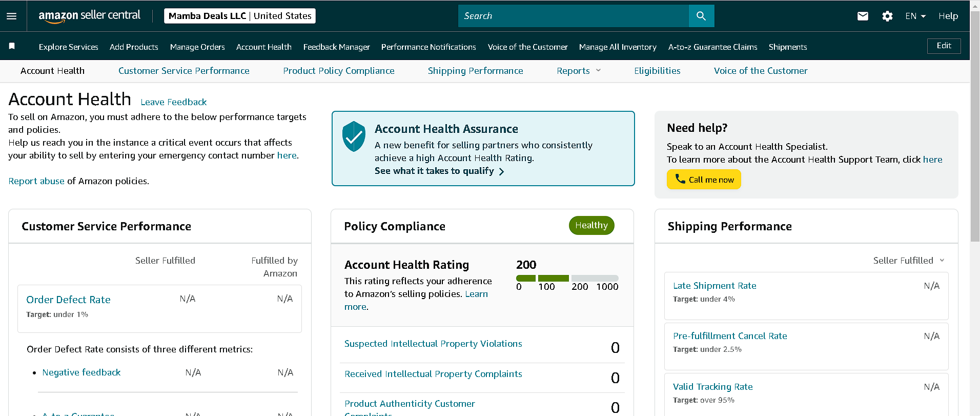Click the Leave Feedback link
This screenshot has width=980, height=416.
[x=174, y=102]
